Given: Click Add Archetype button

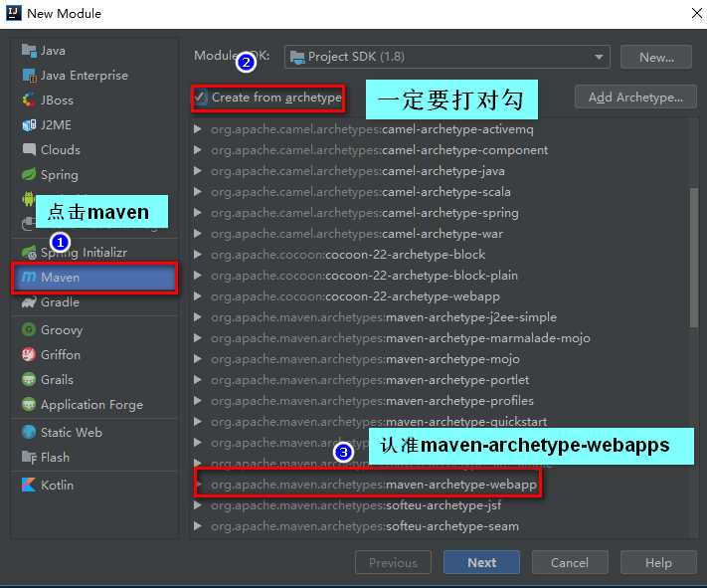Looking at the screenshot, I should [635, 98].
